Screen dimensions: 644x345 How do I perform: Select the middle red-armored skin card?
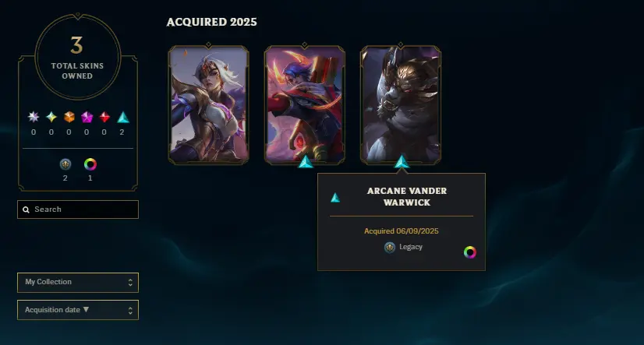coord(304,104)
